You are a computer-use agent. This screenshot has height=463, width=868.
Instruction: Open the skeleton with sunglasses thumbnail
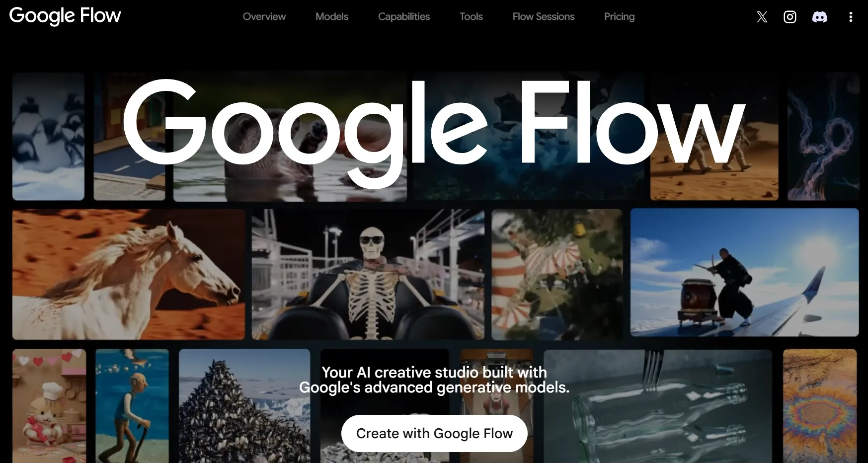tap(368, 274)
